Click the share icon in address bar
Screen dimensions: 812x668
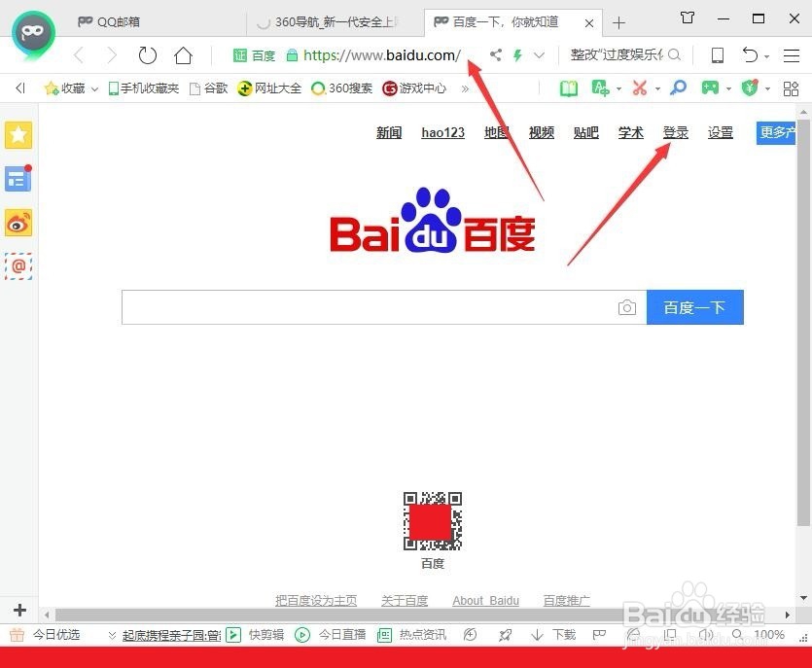[496, 54]
